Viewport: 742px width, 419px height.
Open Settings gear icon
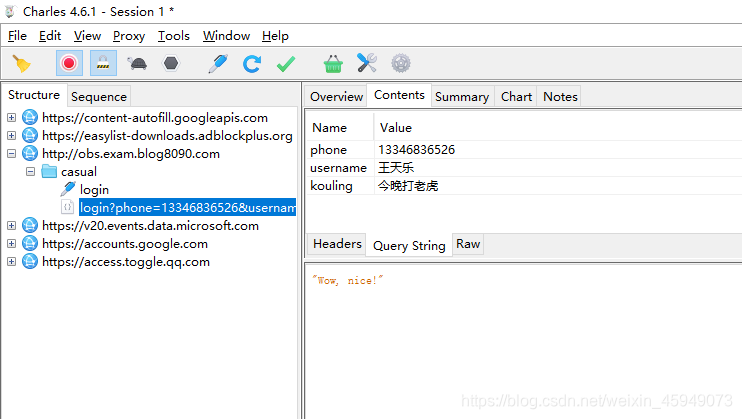[401, 63]
